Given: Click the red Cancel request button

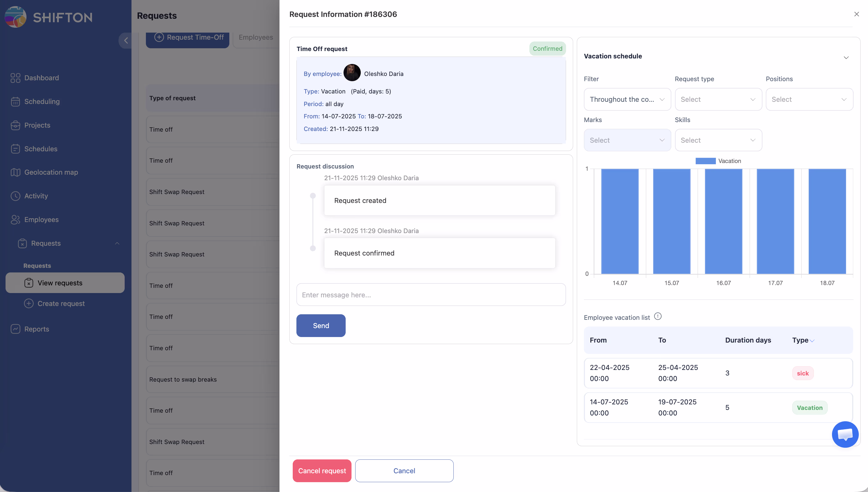Looking at the screenshot, I should pyautogui.click(x=322, y=471).
